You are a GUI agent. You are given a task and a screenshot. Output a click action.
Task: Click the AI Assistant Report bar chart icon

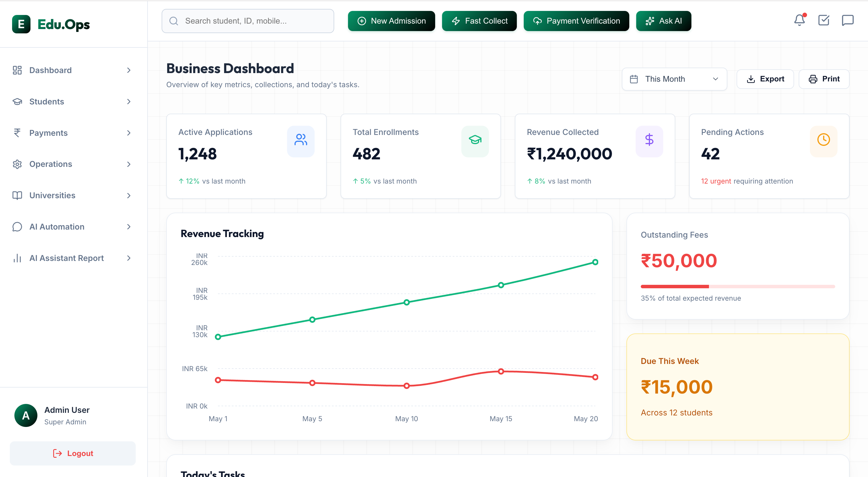tap(17, 258)
